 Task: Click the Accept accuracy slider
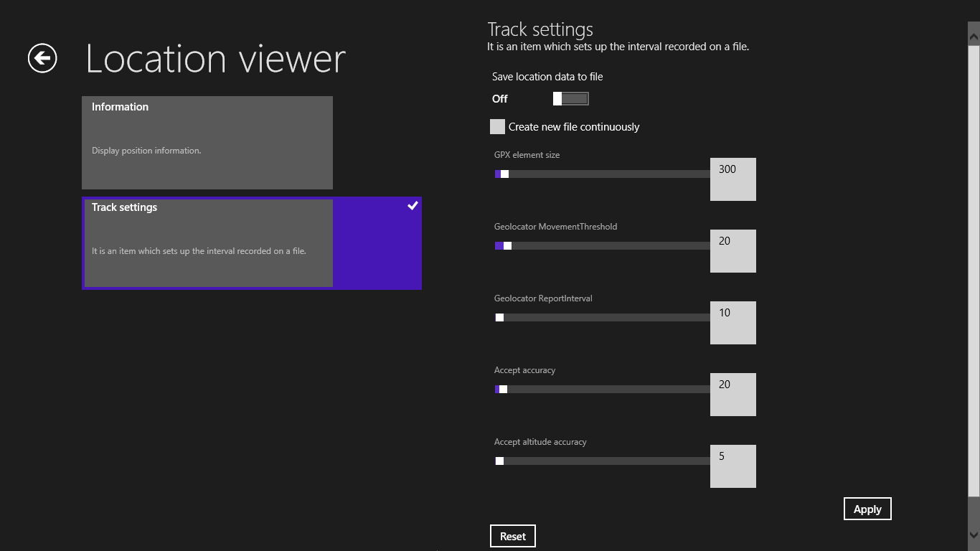click(602, 390)
